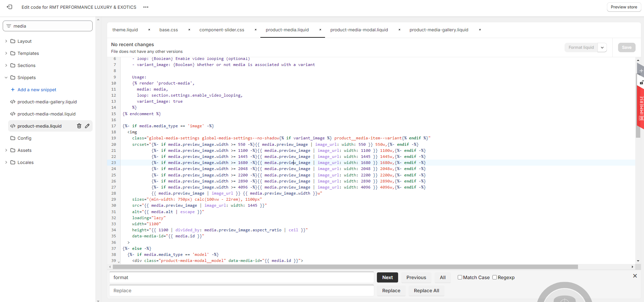This screenshot has width=644, height=302.
Task: Close the component-slider.css tab
Action: 256,30
